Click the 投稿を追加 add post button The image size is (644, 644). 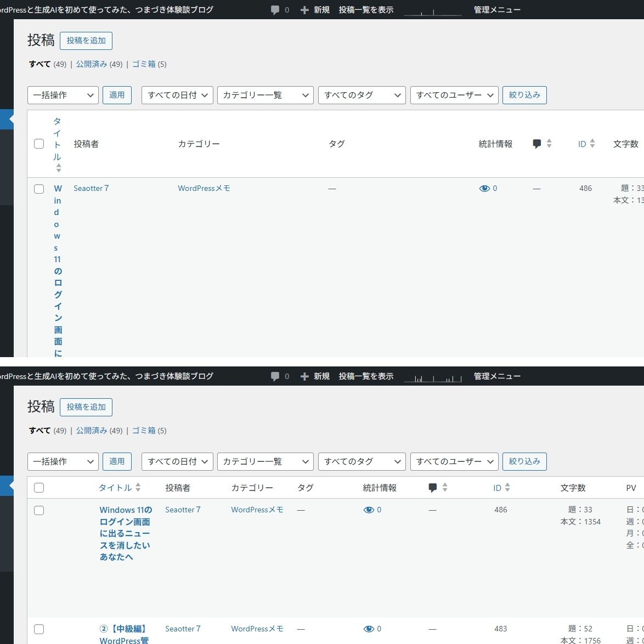coord(86,407)
